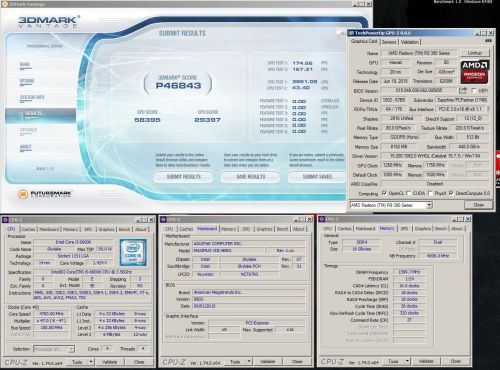Image resolution: width=500 pixels, height=370 pixels.
Task: Select MAIN in the 3DMark sidebar
Action: (x=25, y=64)
